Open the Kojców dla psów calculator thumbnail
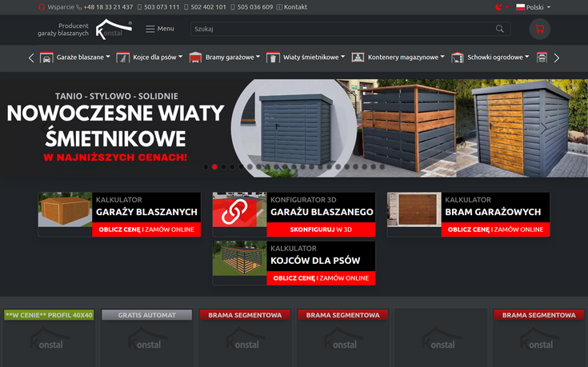Image resolution: width=588 pixels, height=367 pixels. click(238, 258)
